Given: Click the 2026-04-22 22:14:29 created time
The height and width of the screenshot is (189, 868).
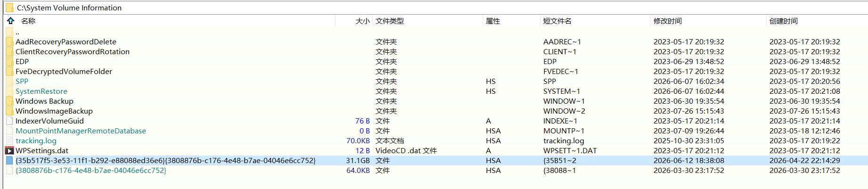Looking at the screenshot, I should click(x=805, y=160).
